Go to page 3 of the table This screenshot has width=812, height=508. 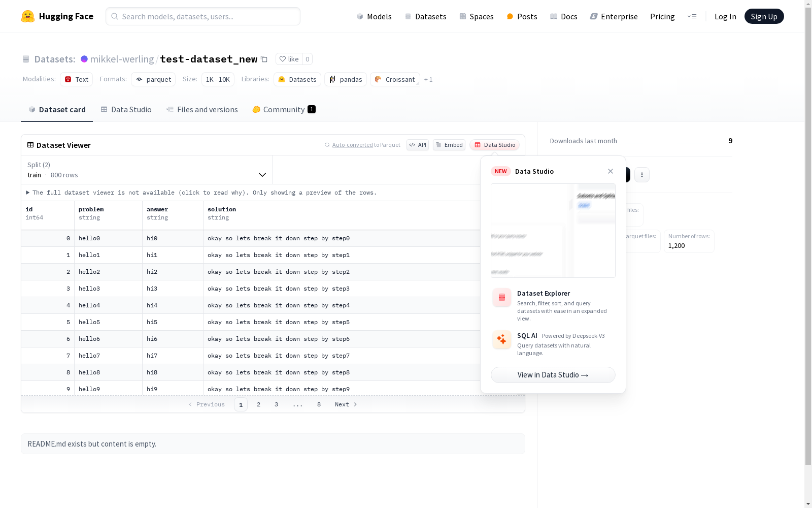tap(276, 404)
